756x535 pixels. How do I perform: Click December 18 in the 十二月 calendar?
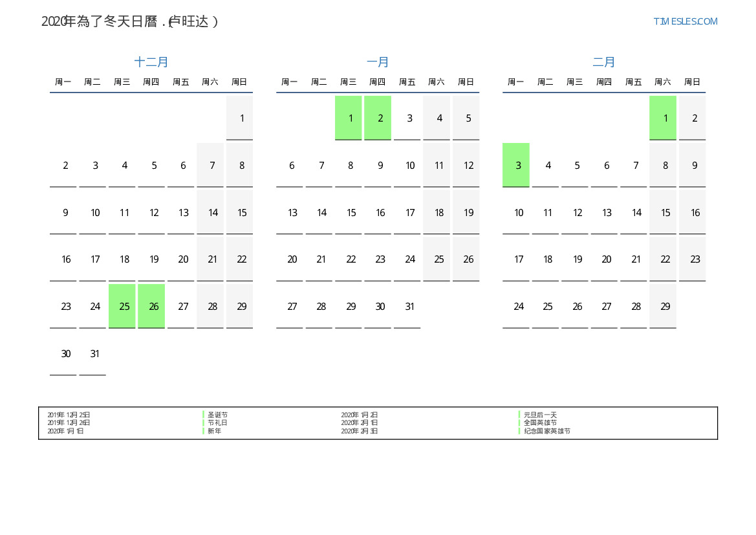122,259
